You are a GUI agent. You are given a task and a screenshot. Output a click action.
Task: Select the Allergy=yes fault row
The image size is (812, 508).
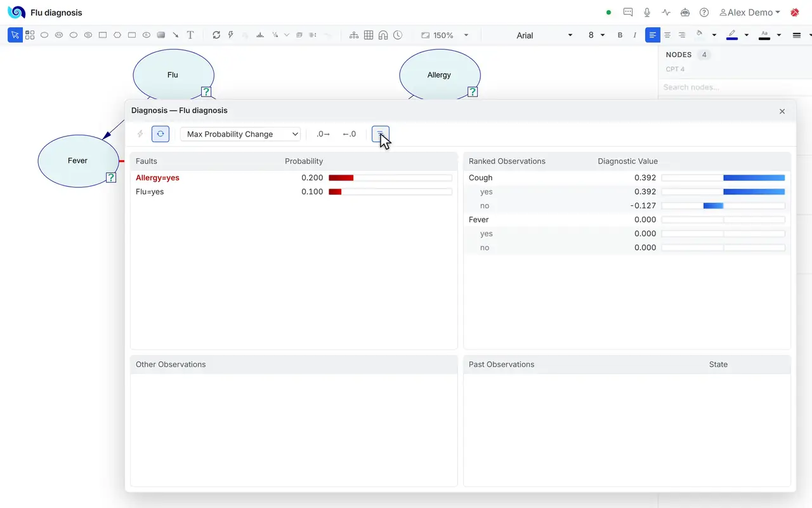click(294, 178)
